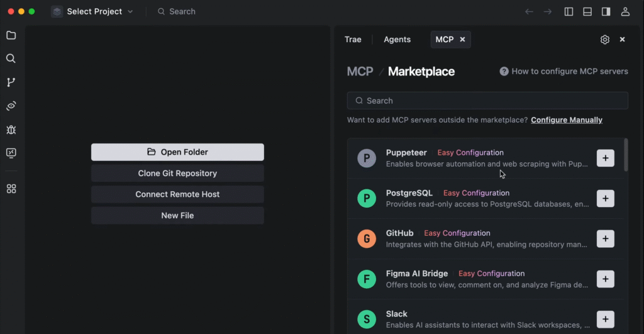Select the PostgreSQL server name

[409, 192]
